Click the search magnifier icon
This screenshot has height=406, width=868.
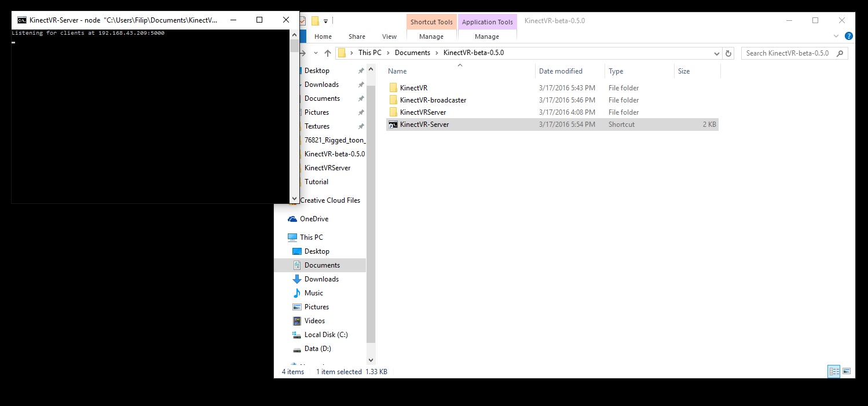click(840, 53)
